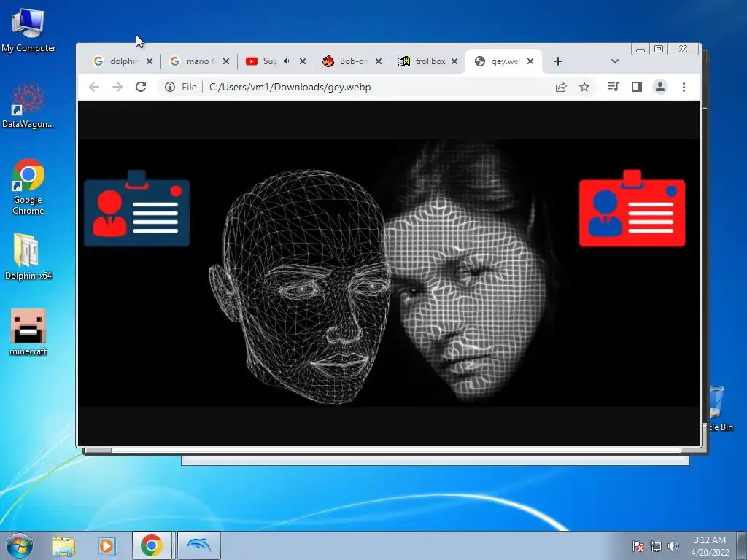Mute audio icon on the YouTube tab
The height and width of the screenshot is (560, 747).
point(287,61)
